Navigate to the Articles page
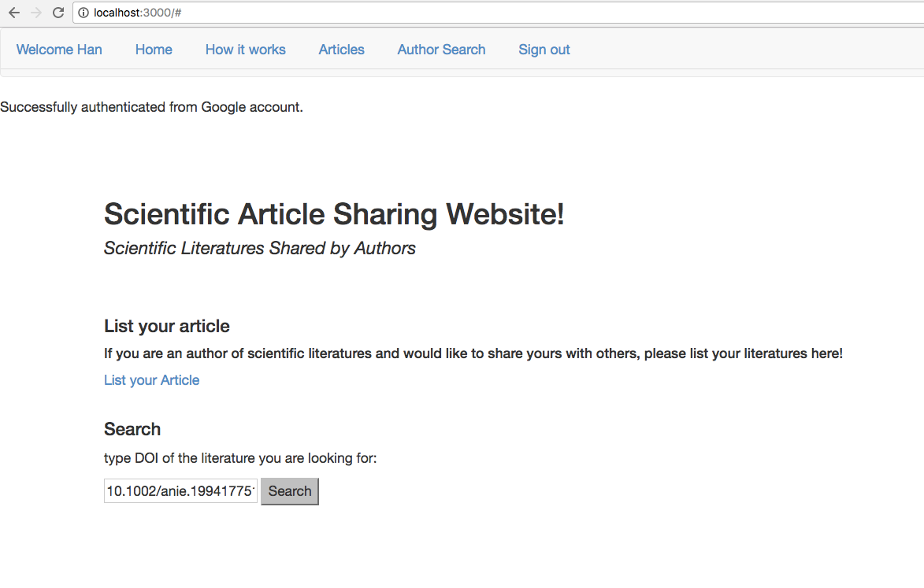 coord(341,50)
